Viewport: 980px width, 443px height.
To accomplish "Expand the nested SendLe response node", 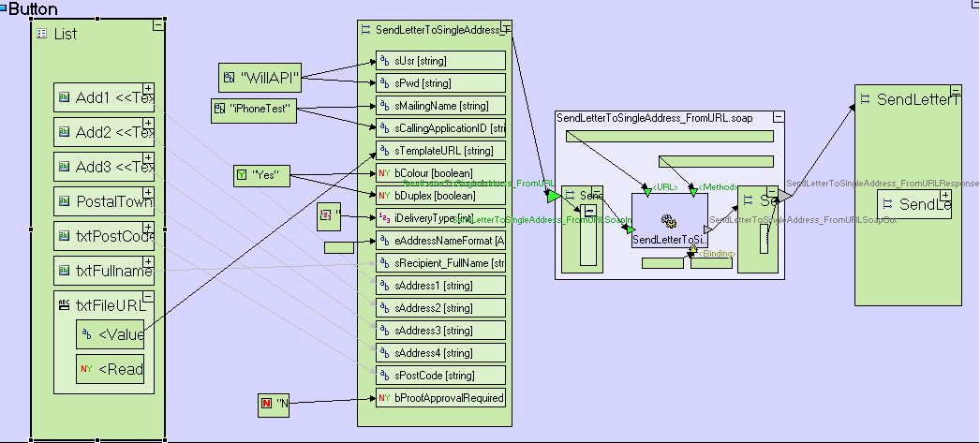I will (945, 198).
